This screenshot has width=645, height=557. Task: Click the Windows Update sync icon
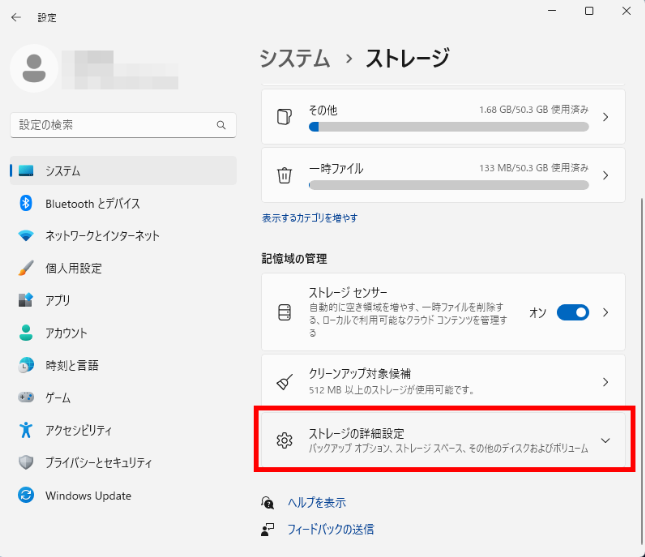click(x=26, y=495)
